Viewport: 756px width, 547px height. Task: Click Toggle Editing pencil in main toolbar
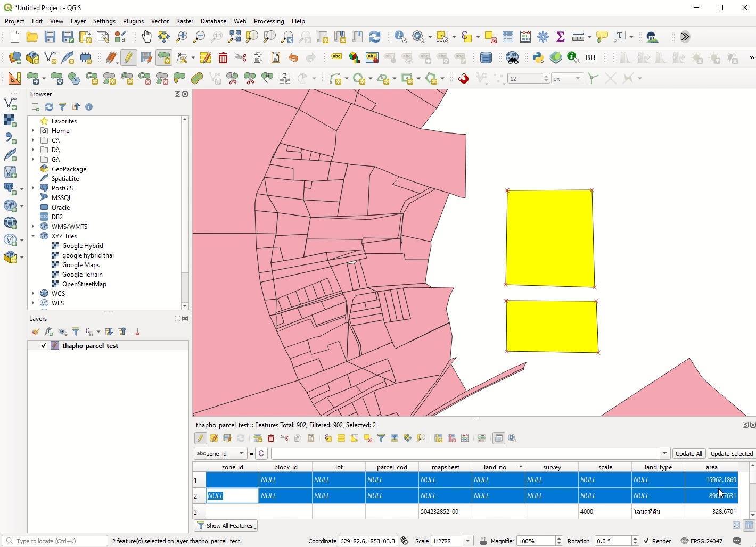click(x=128, y=57)
